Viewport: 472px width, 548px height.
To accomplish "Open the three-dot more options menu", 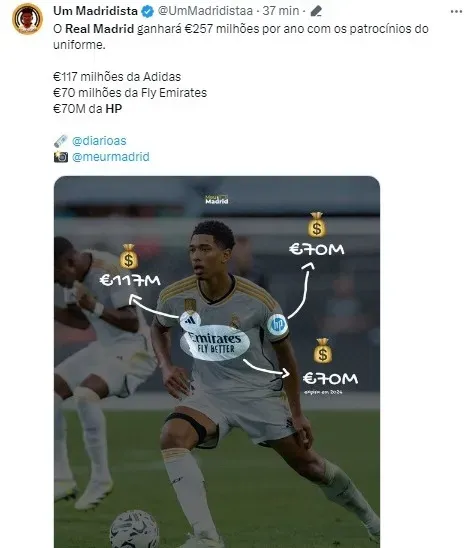I will click(x=456, y=12).
